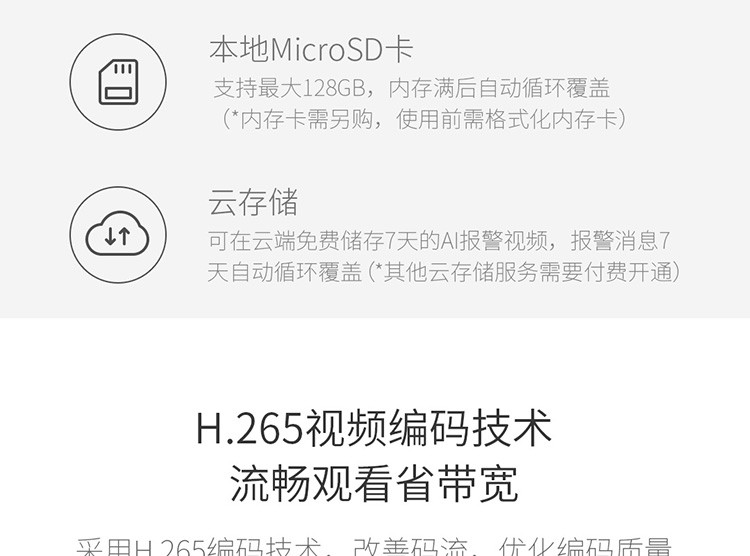This screenshot has height=556, width=750.
Task: Click the word MicroSD in the heading
Action: (327, 50)
